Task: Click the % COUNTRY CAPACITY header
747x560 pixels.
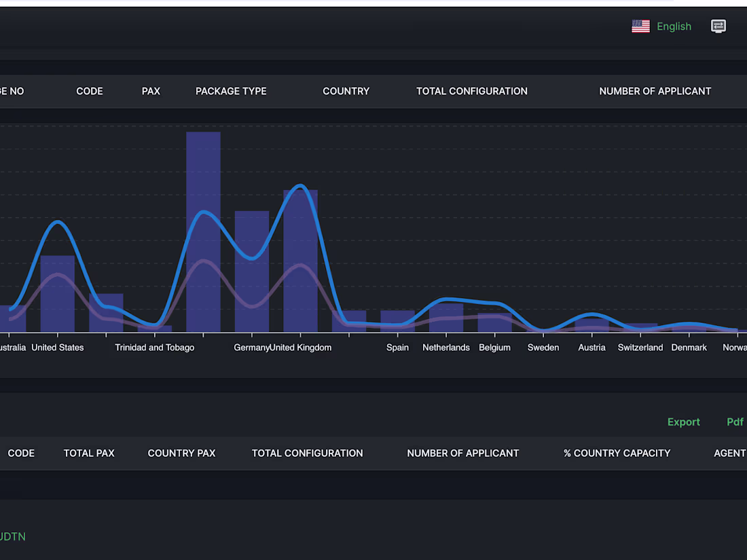Action: pos(617,453)
